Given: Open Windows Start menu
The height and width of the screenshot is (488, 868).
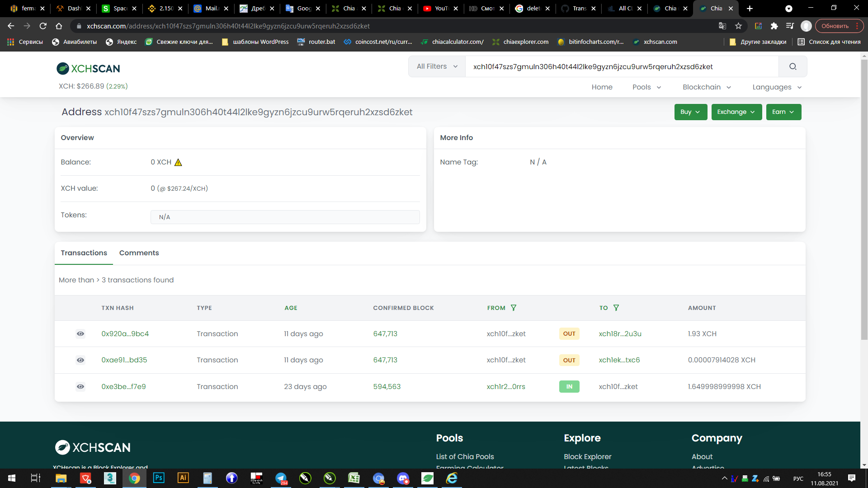Looking at the screenshot, I should coord(12,478).
